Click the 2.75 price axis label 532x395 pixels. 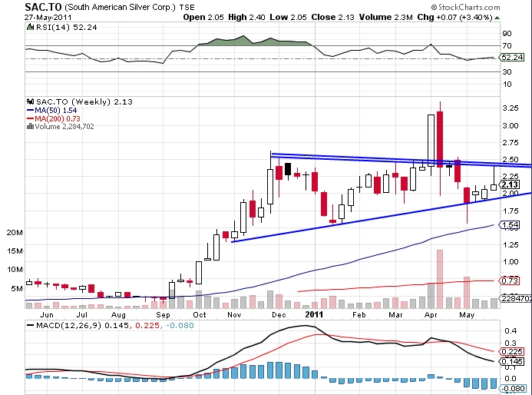tap(511, 143)
